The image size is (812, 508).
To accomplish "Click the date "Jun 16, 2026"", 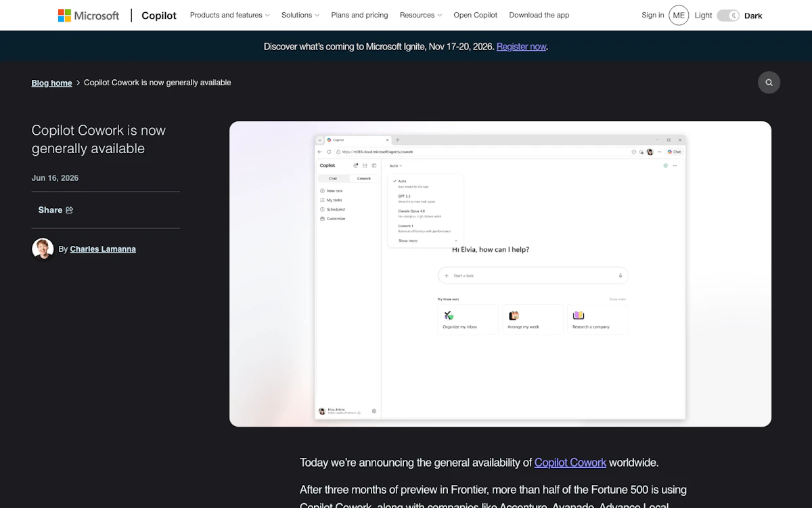I will (x=55, y=178).
